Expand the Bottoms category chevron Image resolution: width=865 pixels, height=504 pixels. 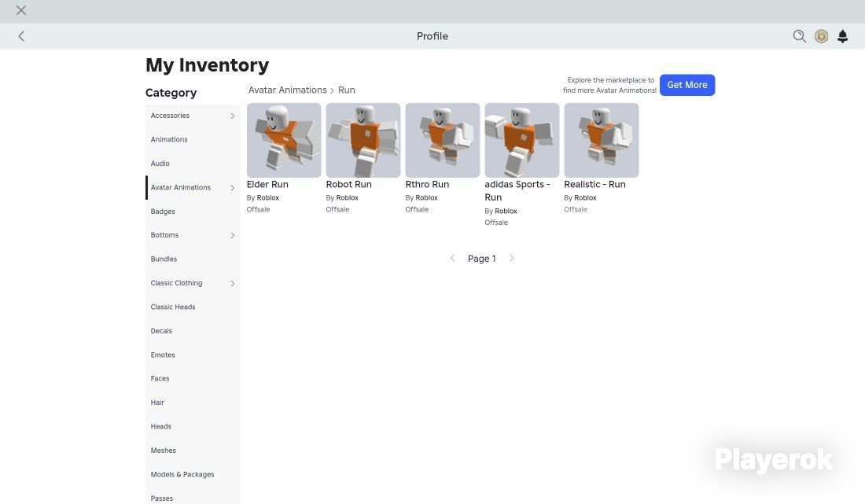click(232, 235)
